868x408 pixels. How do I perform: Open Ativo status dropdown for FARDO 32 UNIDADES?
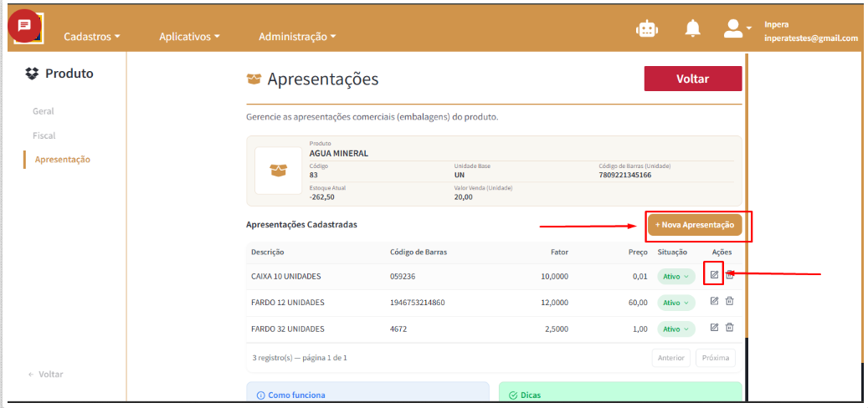(676, 329)
